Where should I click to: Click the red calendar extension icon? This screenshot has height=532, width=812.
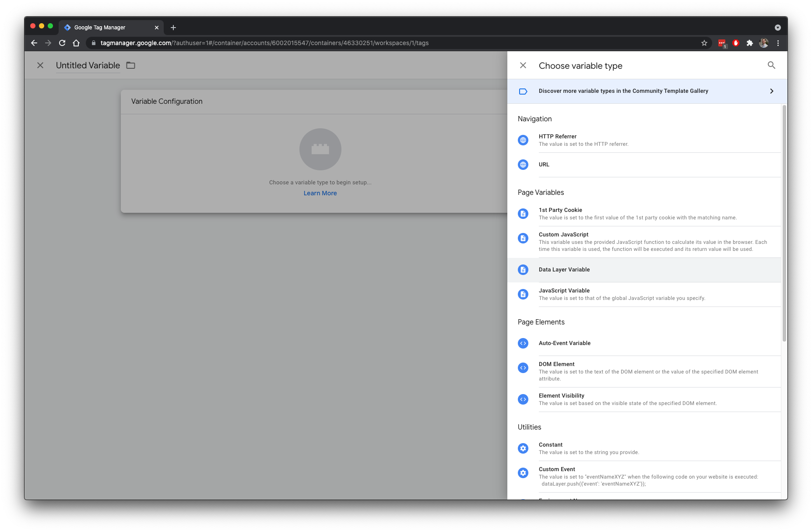point(722,43)
